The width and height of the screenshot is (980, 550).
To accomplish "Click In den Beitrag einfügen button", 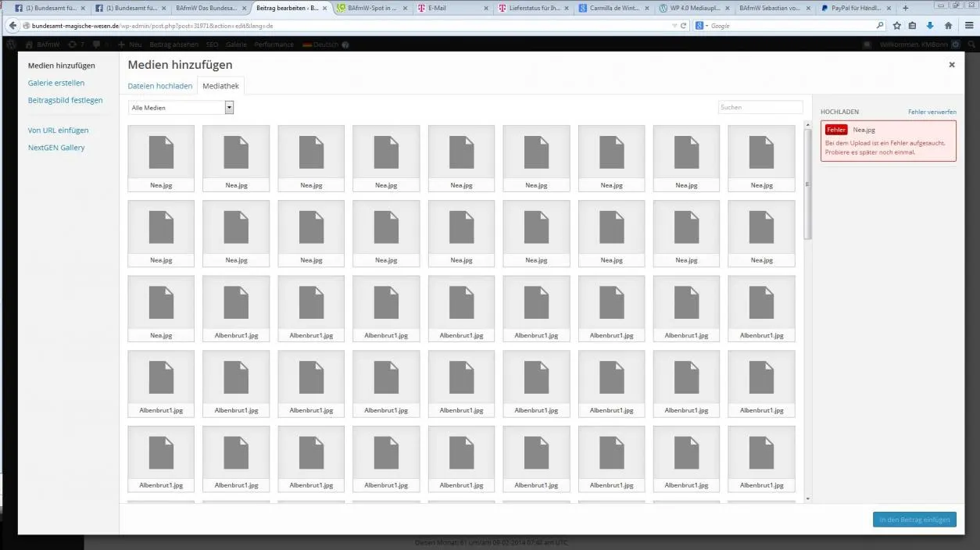I will coord(914,520).
